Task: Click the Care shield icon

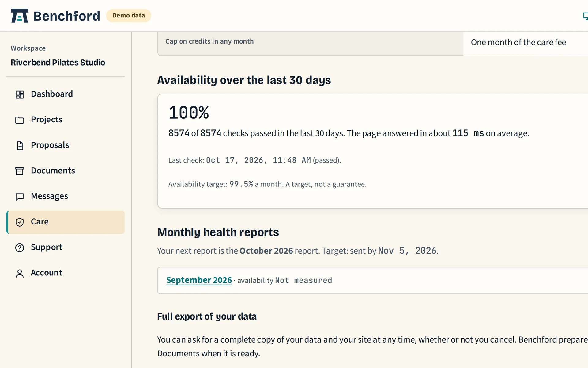Action: tap(20, 222)
